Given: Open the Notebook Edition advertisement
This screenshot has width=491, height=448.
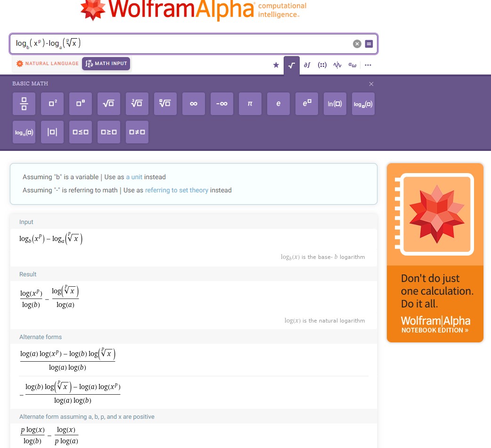Looking at the screenshot, I should pos(435,252).
